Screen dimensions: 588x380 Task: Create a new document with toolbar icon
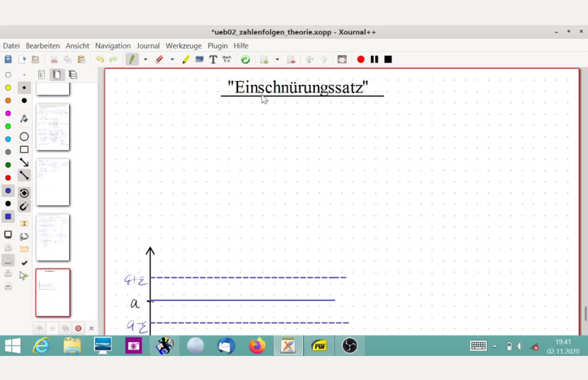tap(22, 59)
